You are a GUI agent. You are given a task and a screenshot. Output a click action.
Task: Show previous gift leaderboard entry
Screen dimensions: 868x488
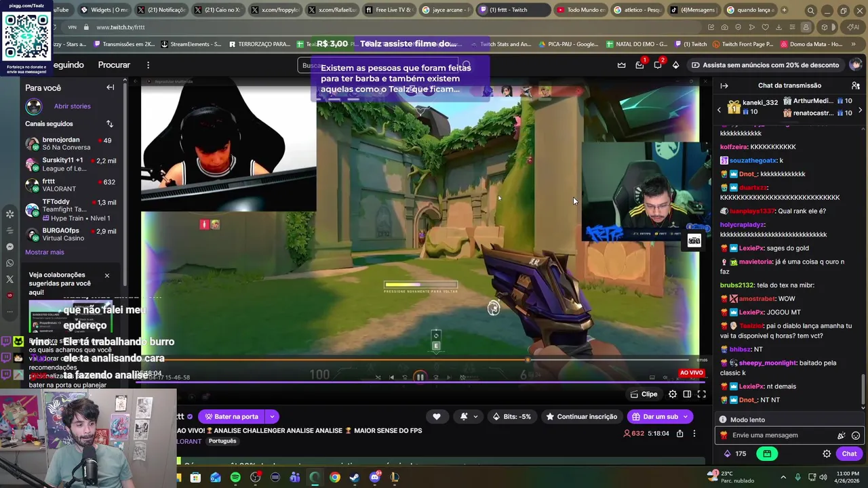719,110
